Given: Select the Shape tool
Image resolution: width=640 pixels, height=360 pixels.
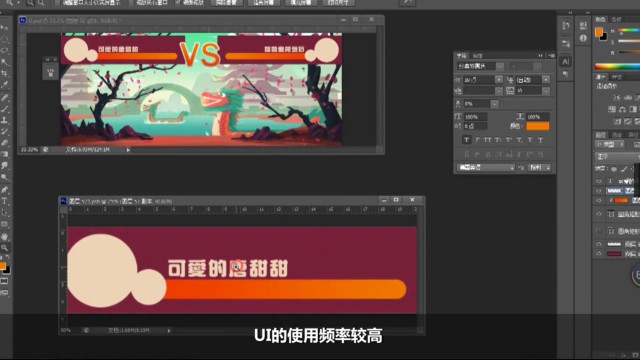Looking at the screenshot, I should pos(4,224).
